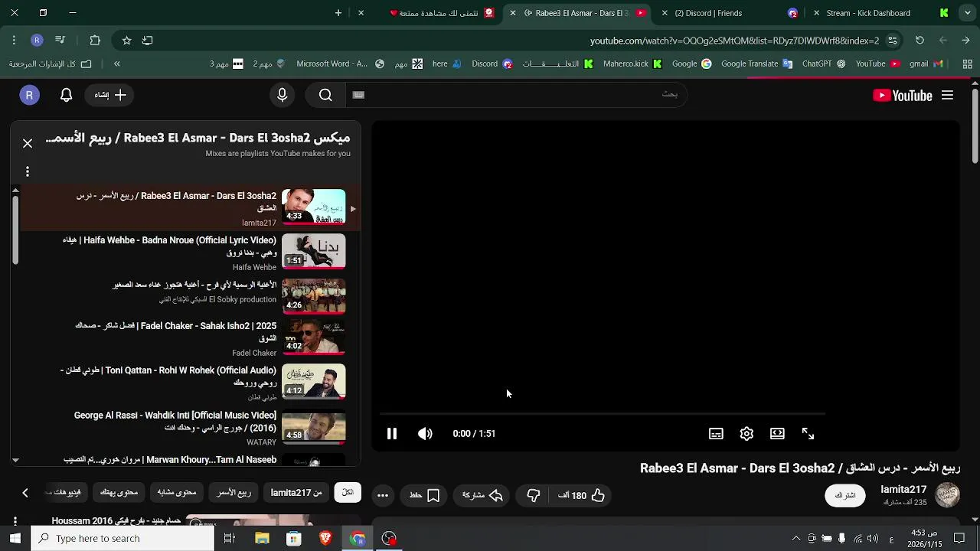Save the video with the حفظ button

[x=425, y=495]
